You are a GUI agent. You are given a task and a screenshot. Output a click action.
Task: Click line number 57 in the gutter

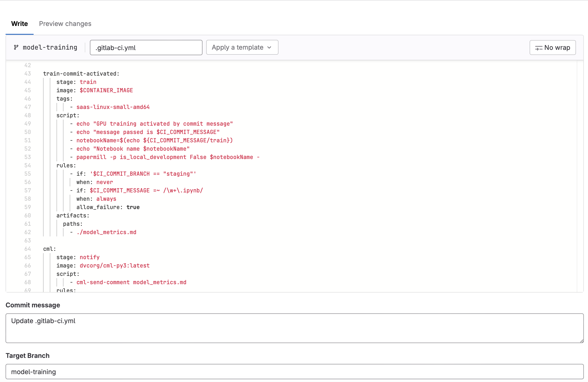(x=28, y=190)
